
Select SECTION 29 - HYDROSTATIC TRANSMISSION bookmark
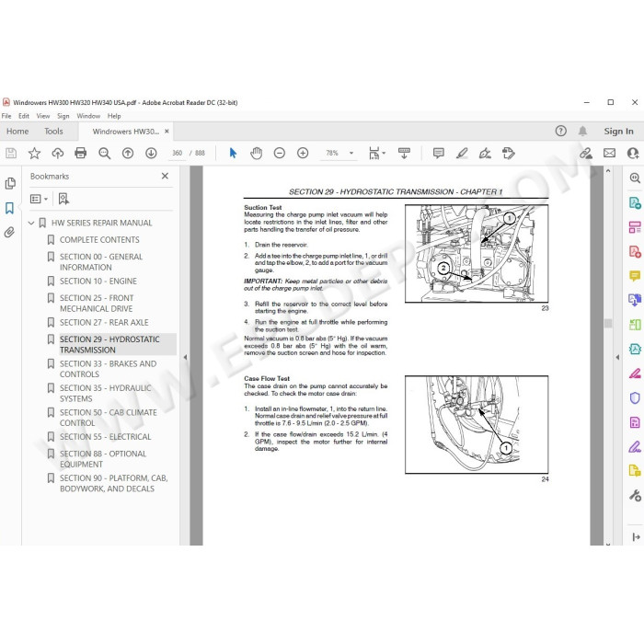pyautogui.click(x=109, y=345)
